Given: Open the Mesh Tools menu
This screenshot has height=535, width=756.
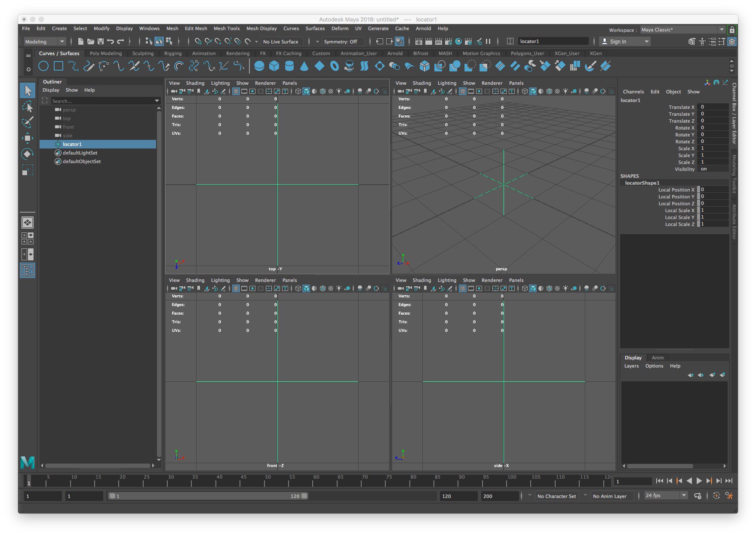Looking at the screenshot, I should click(227, 28).
